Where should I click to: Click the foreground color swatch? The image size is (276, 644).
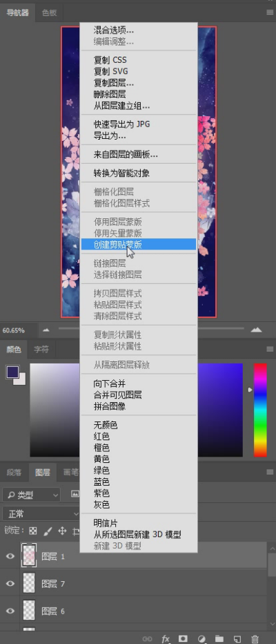click(12, 372)
